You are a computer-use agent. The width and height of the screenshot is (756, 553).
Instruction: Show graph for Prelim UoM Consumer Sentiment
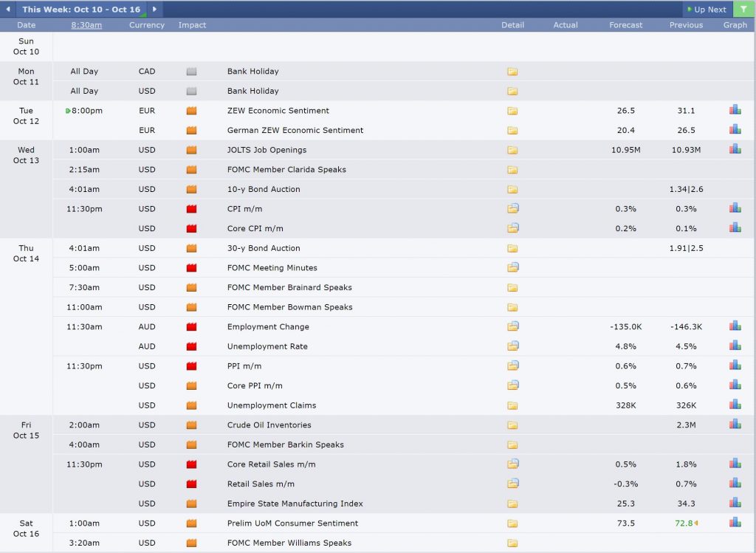tap(735, 522)
